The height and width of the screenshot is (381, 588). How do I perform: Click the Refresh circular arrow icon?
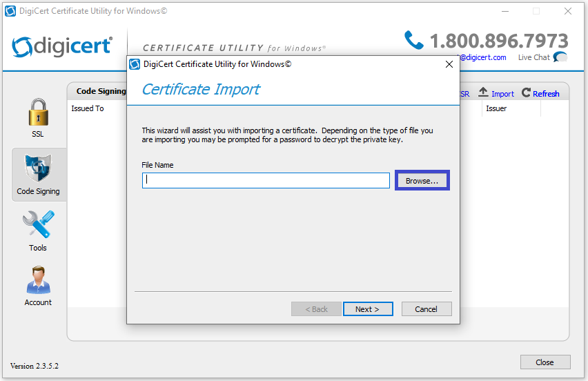point(526,92)
